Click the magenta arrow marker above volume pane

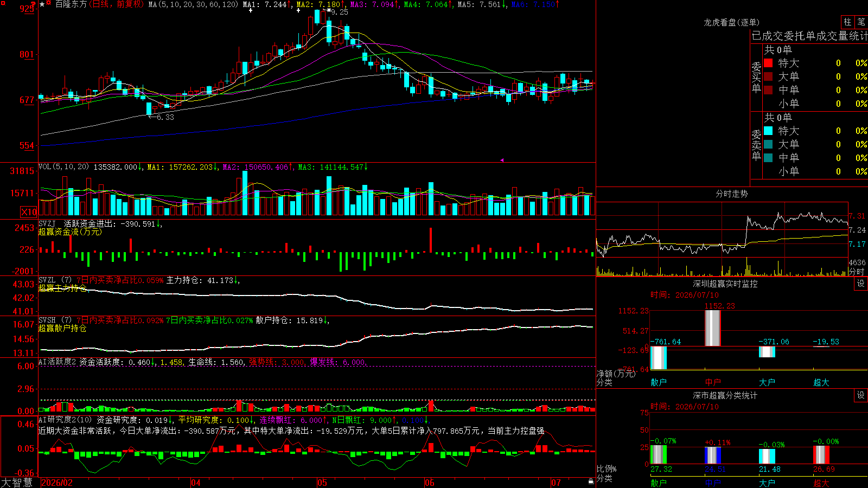tap(501, 160)
